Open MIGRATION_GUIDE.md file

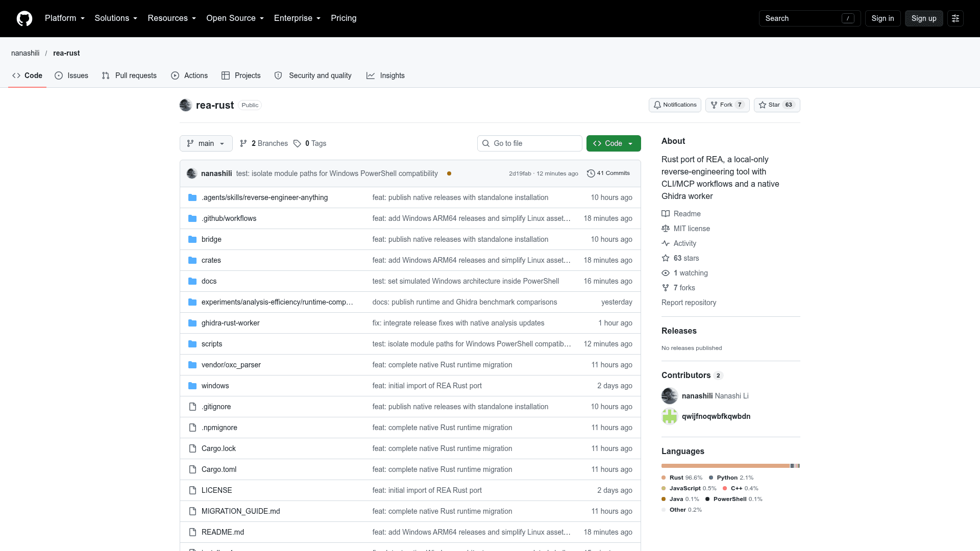pos(240,511)
